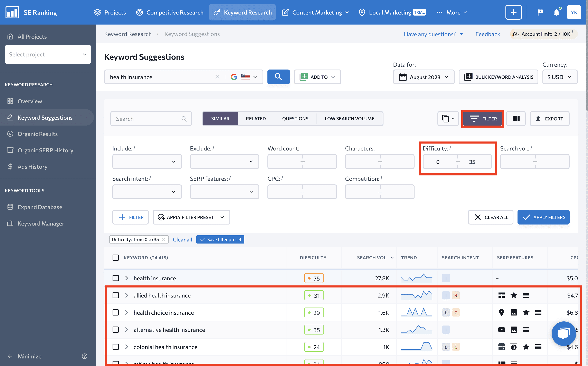Click the Add To icon button

[303, 77]
